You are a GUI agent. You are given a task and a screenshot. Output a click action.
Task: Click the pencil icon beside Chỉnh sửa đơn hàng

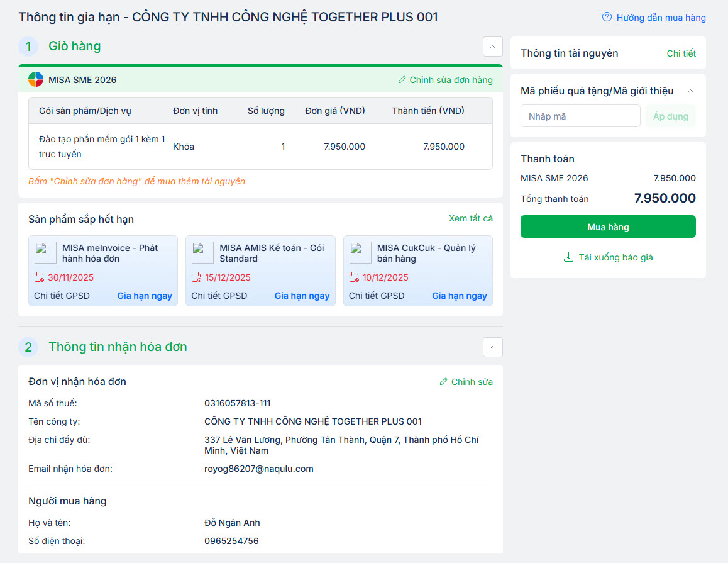point(402,80)
